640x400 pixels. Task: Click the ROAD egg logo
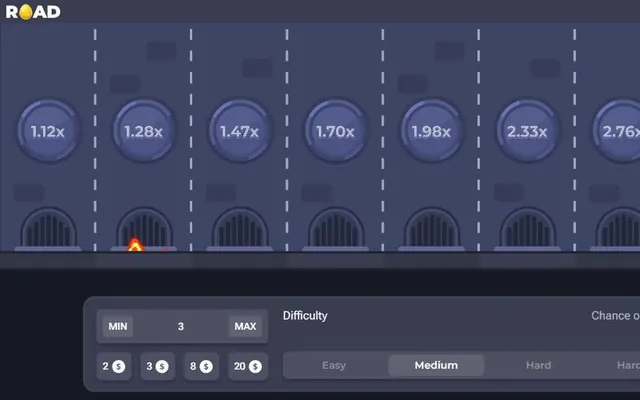coord(33,12)
